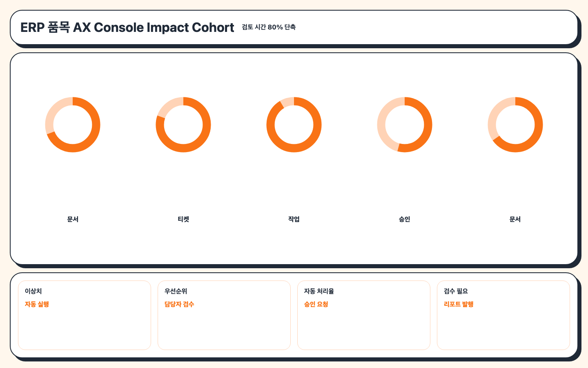
Task: Click the donut chart above the 티켓 label
Action: point(183,125)
